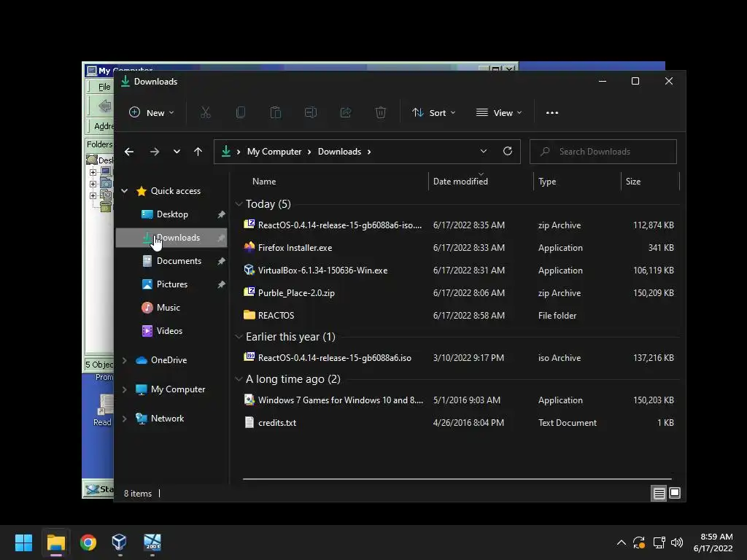747x560 pixels.
Task: Click the Share icon in toolbar
Action: click(346, 113)
